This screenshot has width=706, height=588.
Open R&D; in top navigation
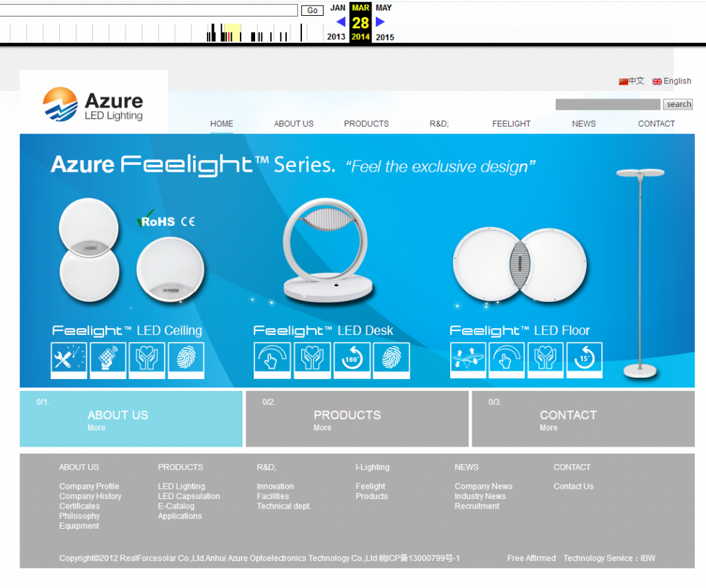tap(439, 124)
